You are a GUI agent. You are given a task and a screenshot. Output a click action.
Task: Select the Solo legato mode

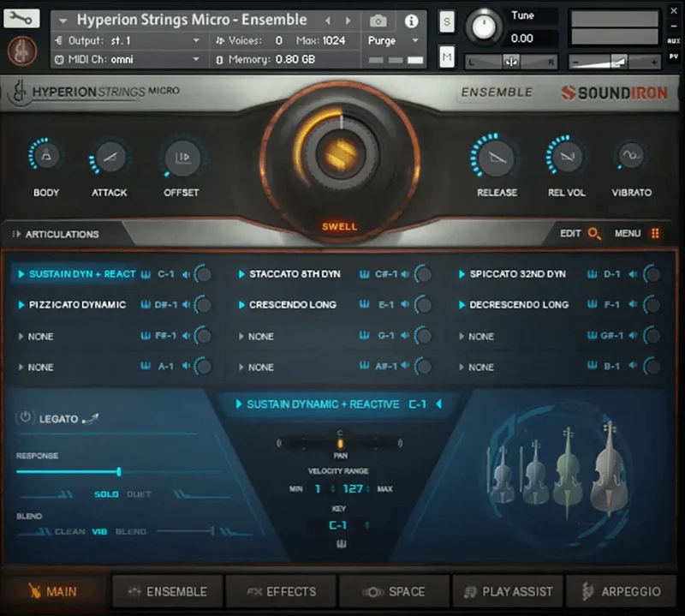(x=106, y=494)
